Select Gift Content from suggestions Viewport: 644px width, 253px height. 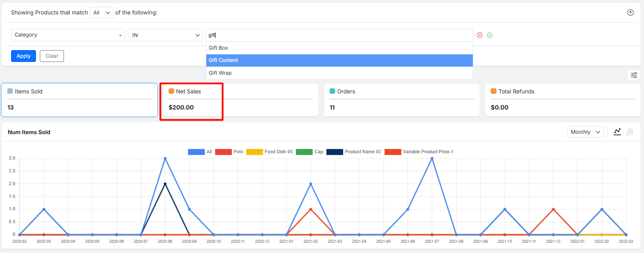click(339, 60)
